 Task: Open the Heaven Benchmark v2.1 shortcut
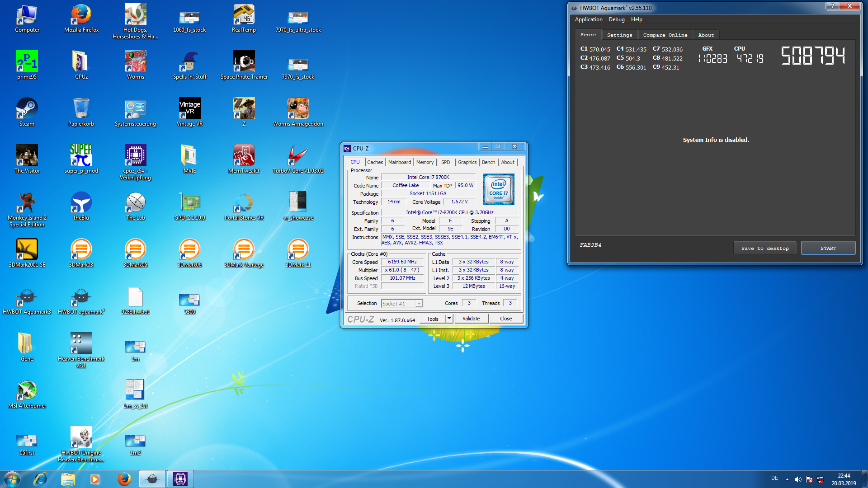[x=81, y=350]
